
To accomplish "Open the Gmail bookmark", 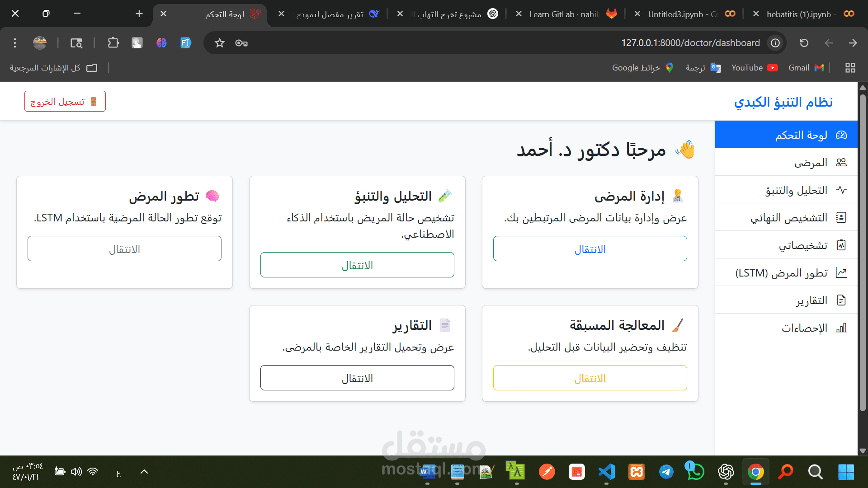I will click(x=806, y=68).
